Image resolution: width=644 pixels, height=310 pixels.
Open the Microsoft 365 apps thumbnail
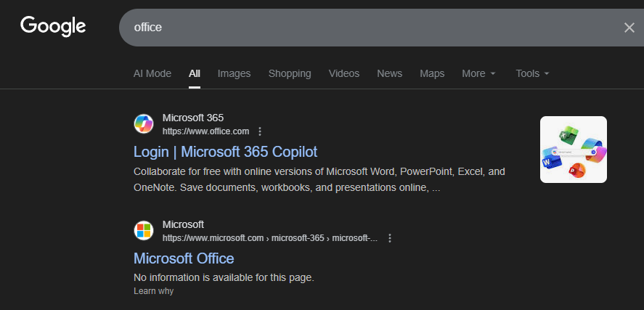pos(574,150)
